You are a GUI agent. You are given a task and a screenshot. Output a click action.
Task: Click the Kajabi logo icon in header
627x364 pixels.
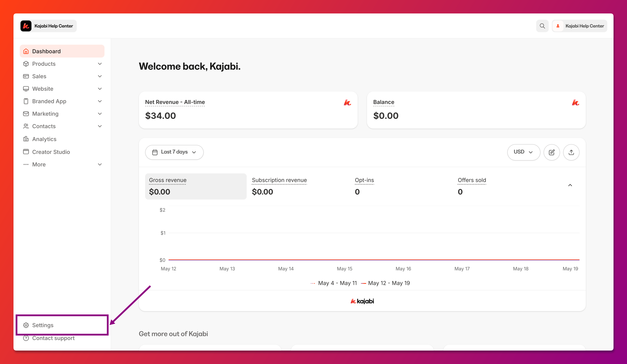(x=26, y=26)
